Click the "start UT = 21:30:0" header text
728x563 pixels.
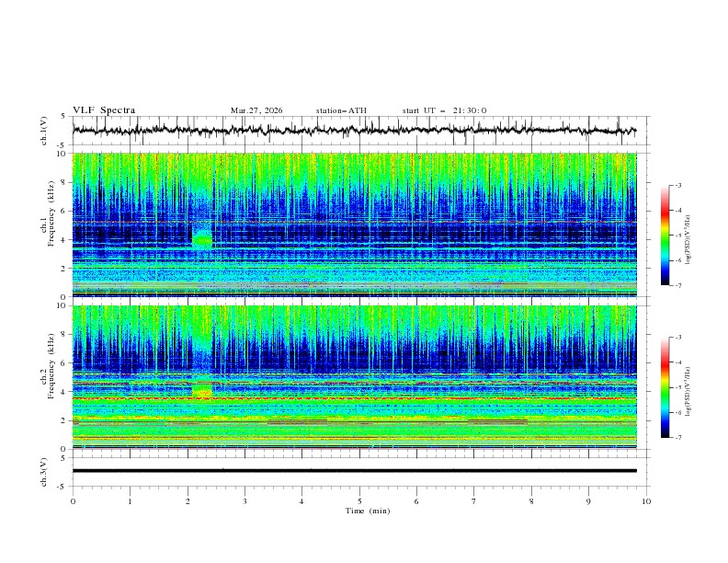(444, 110)
